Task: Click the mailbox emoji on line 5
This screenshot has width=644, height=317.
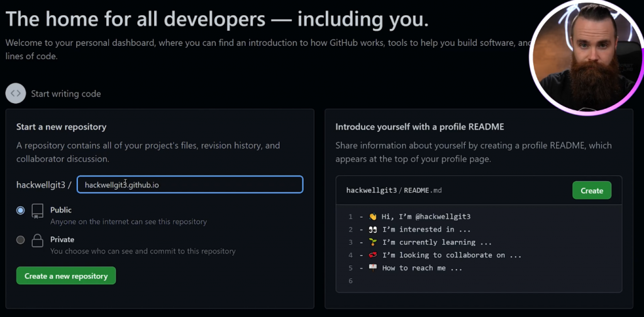Action: (372, 268)
